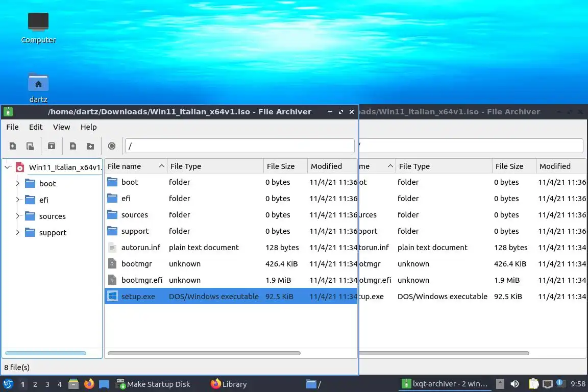Click the archive path field showing "/"

pos(239,146)
